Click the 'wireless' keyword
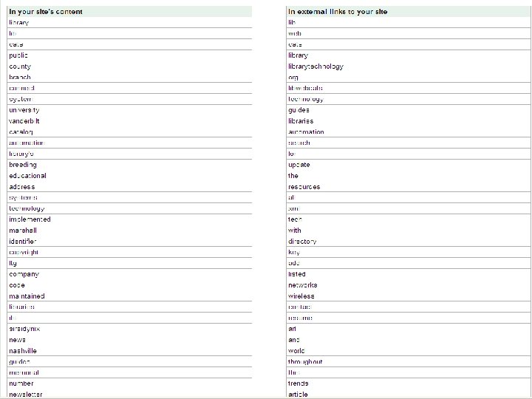The height and width of the screenshot is (399, 532). [301, 296]
